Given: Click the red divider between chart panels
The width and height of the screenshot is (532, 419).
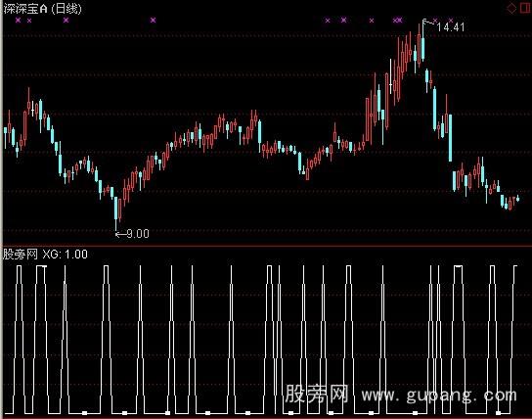Looking at the screenshot, I should tap(266, 246).
